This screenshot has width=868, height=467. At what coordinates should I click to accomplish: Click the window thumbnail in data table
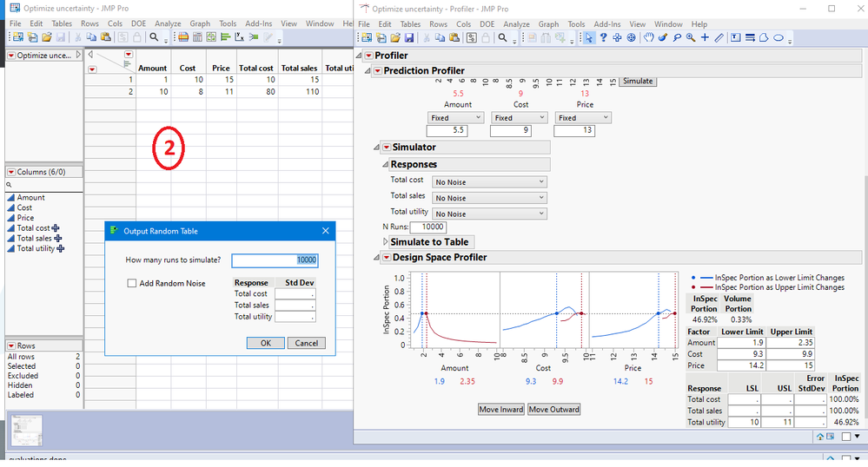(27, 431)
